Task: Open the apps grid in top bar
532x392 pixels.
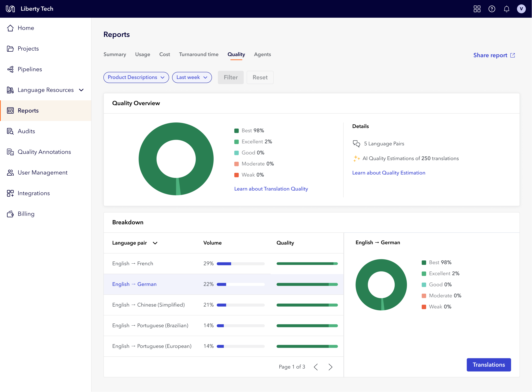Action: tap(477, 9)
